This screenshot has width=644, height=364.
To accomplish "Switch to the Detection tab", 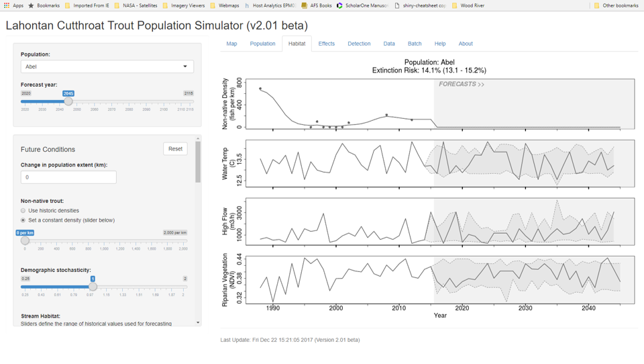I will click(x=359, y=44).
